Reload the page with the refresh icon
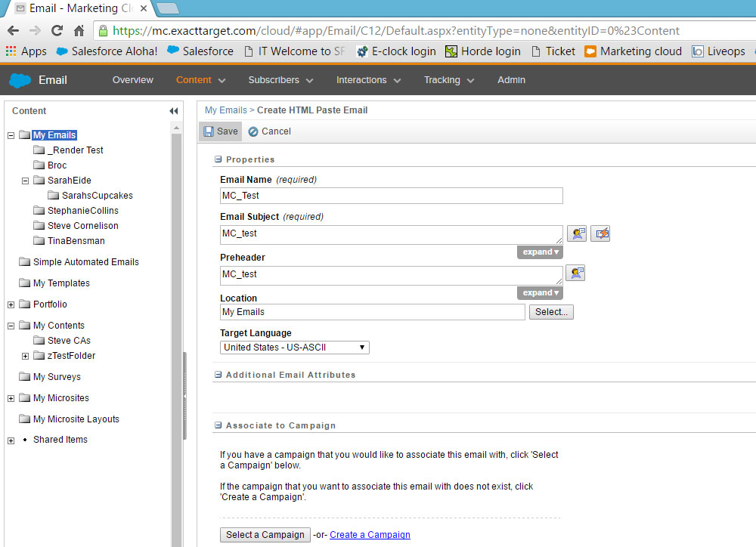This screenshot has height=547, width=756. tap(57, 31)
